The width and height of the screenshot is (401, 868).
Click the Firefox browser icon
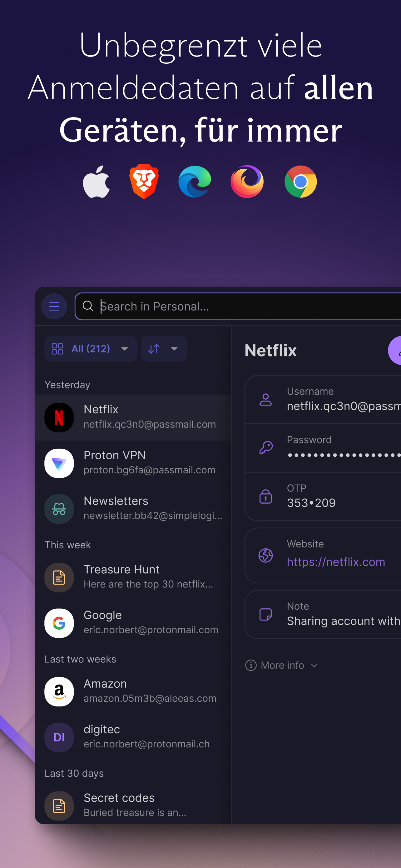(x=247, y=182)
